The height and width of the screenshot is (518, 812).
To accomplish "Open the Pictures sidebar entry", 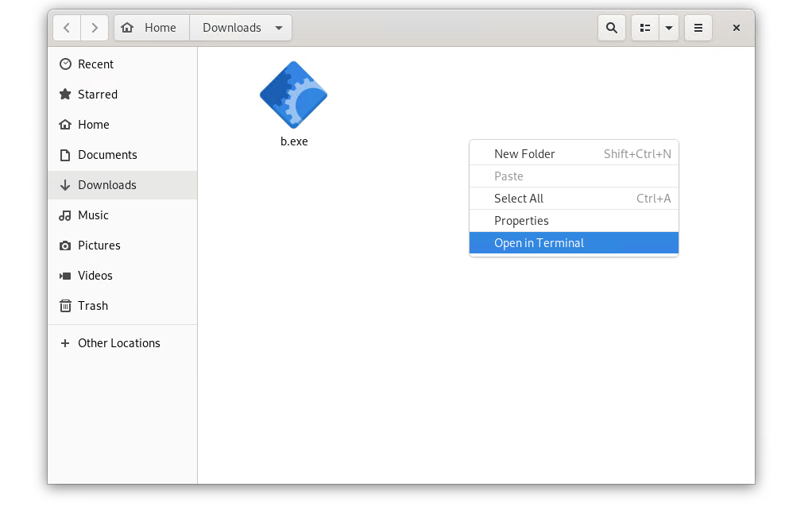I will (99, 245).
